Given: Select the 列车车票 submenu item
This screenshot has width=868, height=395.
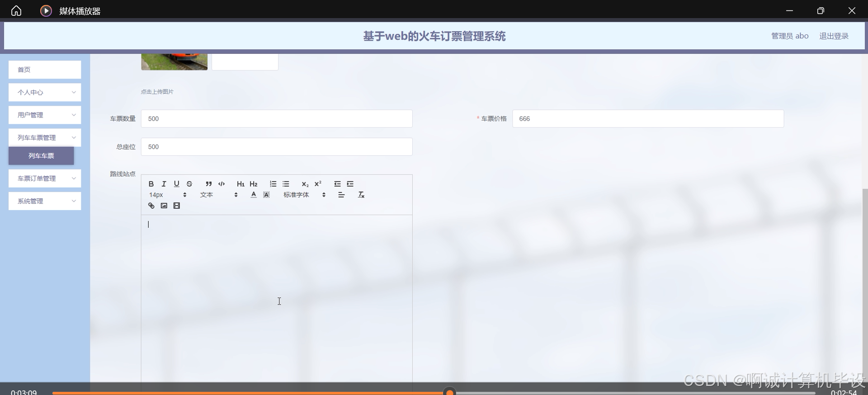Looking at the screenshot, I should [x=41, y=155].
